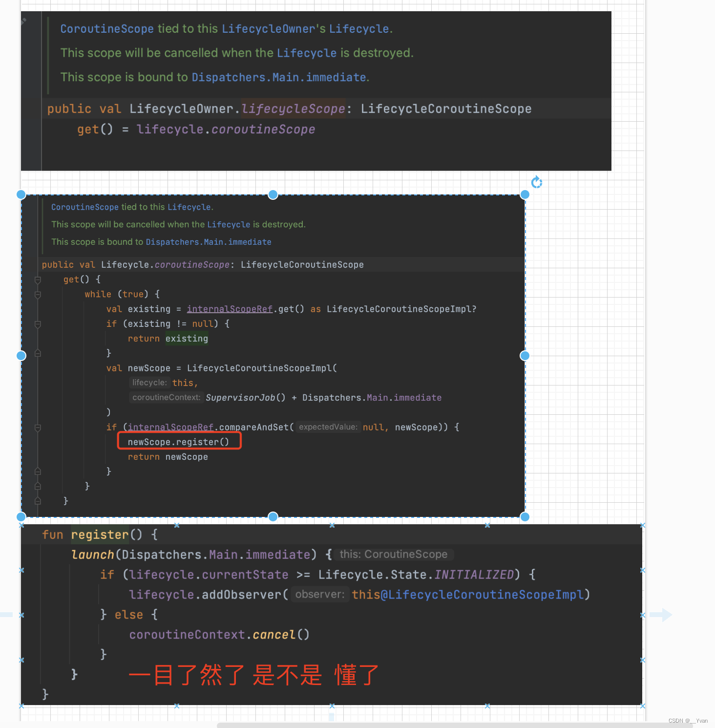Click right-edge upper connection point near launch line
This screenshot has height=728, width=715.
[643, 570]
